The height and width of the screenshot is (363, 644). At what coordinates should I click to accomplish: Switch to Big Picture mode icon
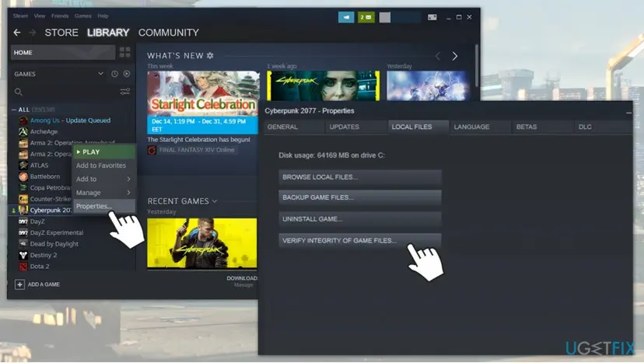432,17
